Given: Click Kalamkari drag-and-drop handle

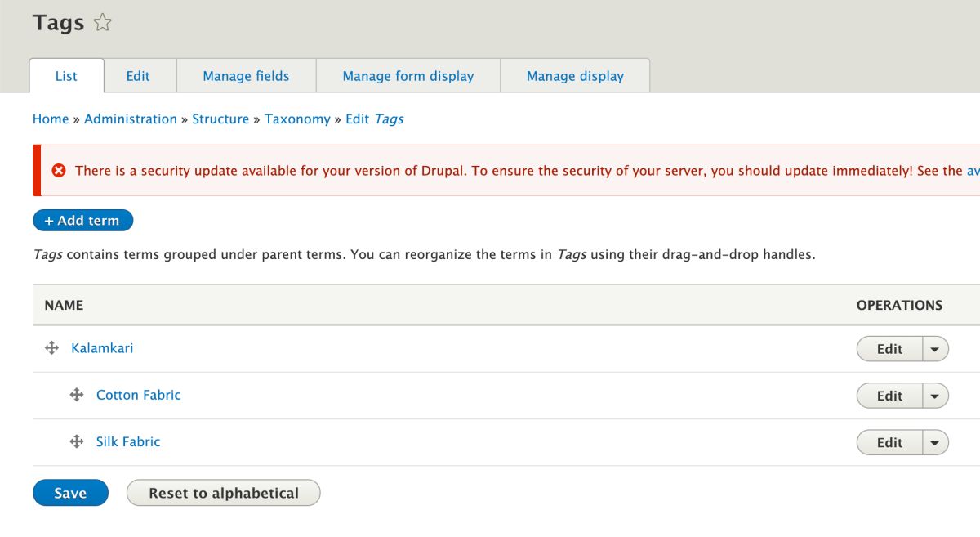Looking at the screenshot, I should coord(51,348).
